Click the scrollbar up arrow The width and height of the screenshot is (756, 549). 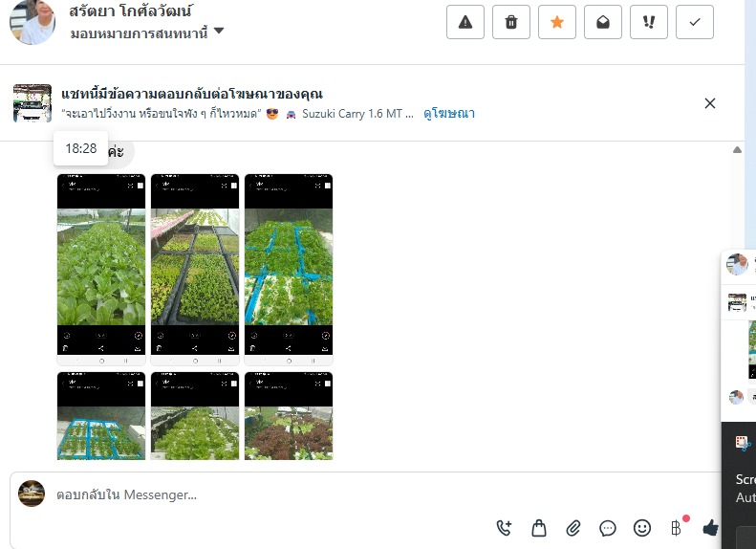[x=737, y=149]
